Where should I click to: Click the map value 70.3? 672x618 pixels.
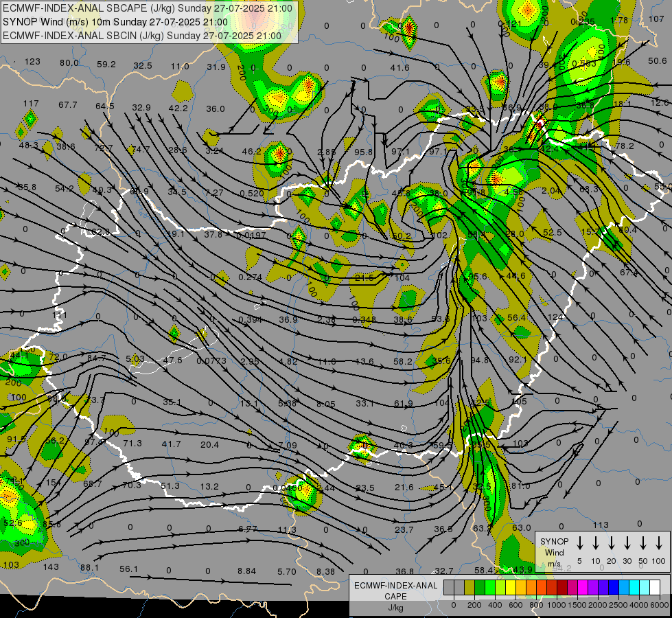pos(132,485)
